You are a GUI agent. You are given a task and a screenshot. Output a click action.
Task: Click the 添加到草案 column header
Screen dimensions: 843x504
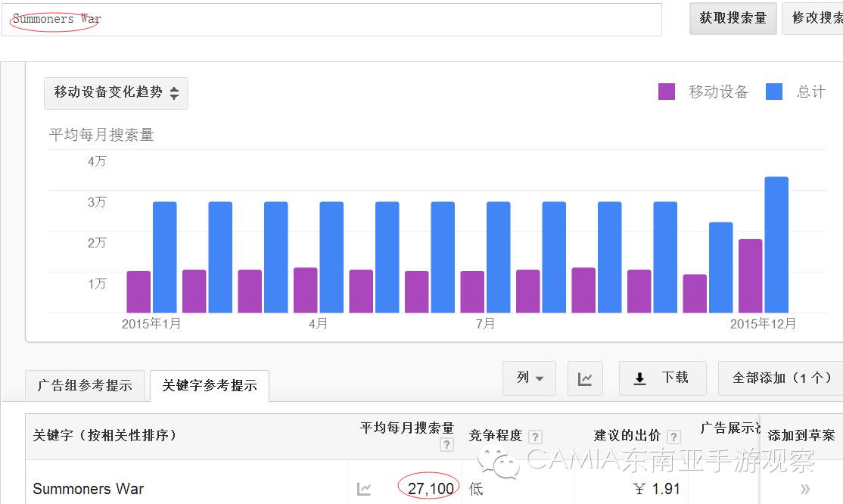(x=801, y=436)
